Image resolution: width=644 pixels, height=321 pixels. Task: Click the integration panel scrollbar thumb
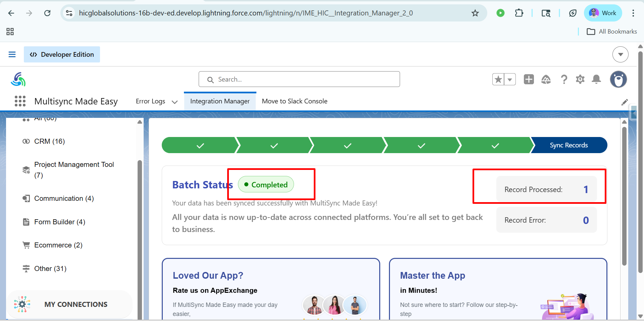(x=624, y=196)
